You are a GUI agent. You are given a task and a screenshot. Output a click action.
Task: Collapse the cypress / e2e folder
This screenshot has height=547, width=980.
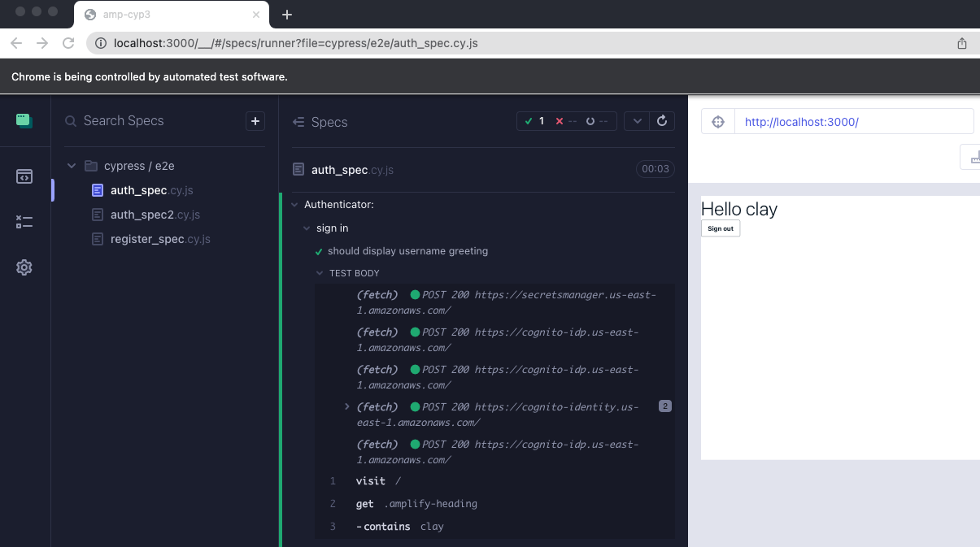coord(72,165)
